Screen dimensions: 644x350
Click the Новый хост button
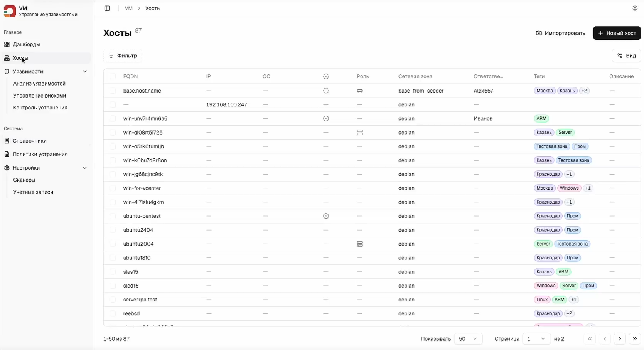click(x=617, y=33)
